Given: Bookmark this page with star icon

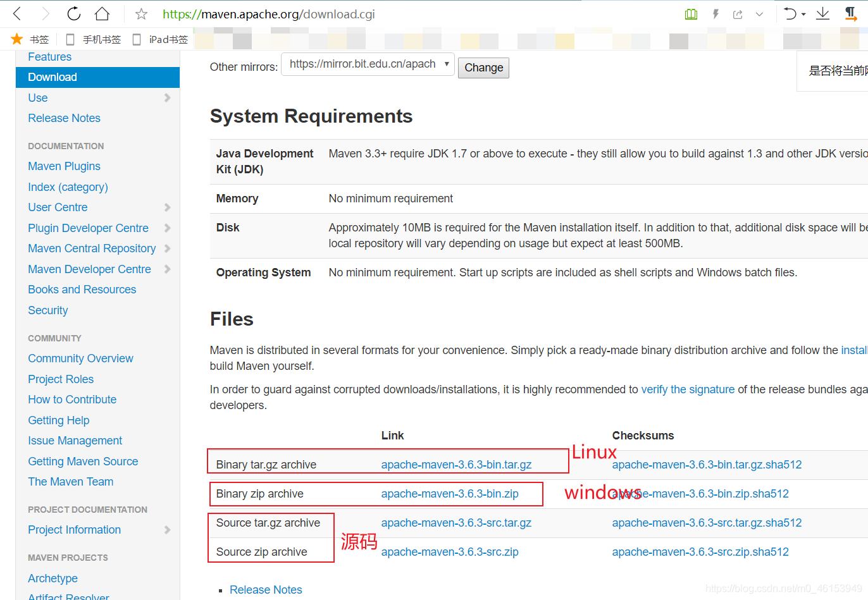Looking at the screenshot, I should (x=141, y=14).
